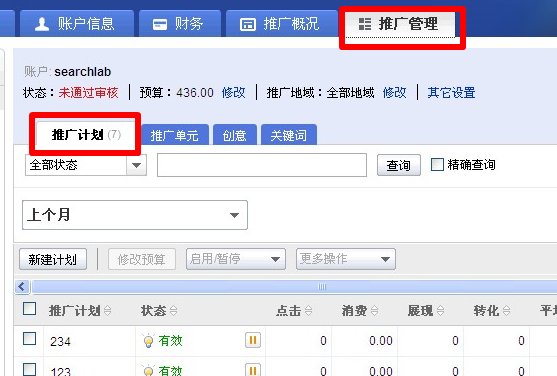557x376 pixels.
Task: Click the 新建计划 button
Action: (53, 259)
